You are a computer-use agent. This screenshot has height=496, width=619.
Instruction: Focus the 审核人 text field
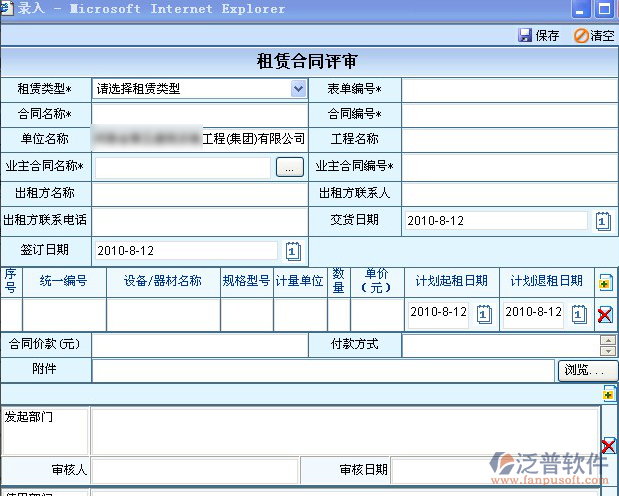pos(194,470)
